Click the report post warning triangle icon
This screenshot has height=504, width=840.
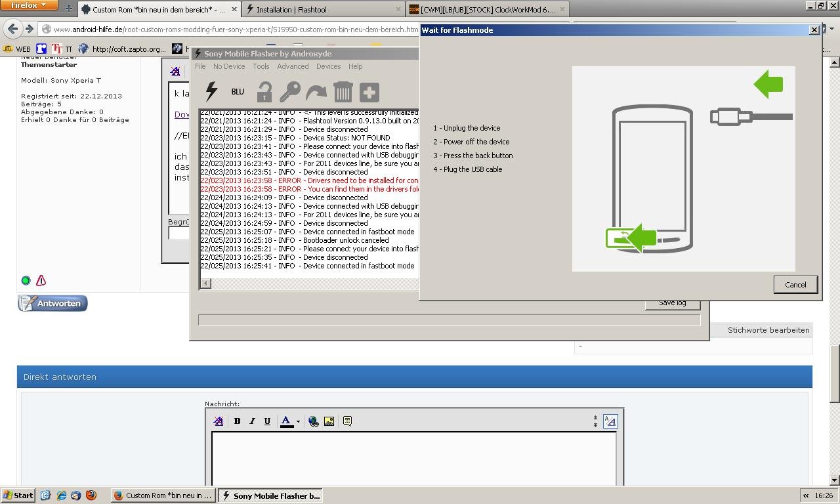[x=41, y=280]
